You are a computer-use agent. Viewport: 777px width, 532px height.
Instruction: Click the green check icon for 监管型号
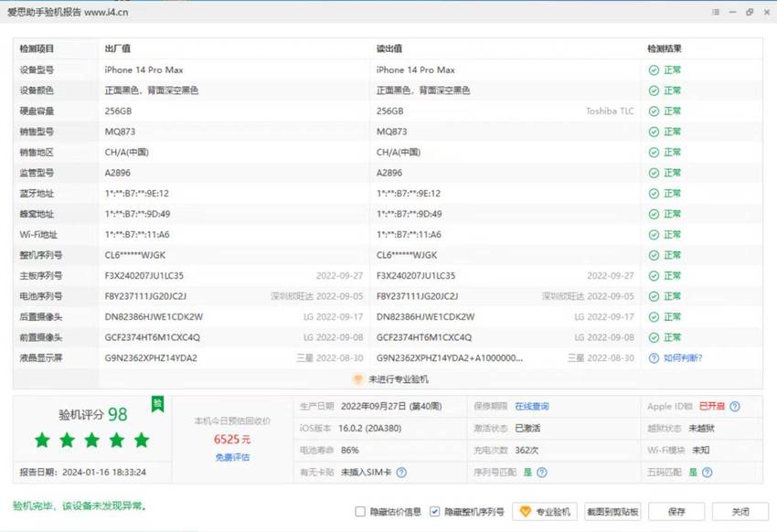[x=654, y=173]
